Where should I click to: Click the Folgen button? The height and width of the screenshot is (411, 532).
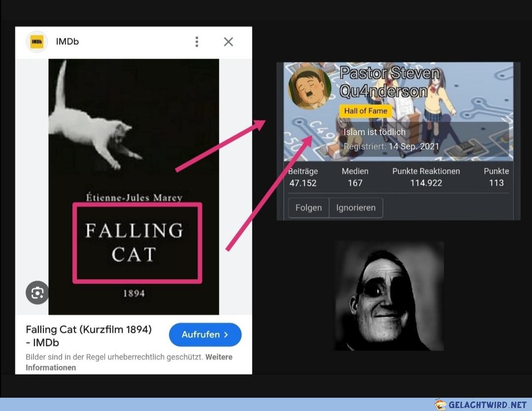[x=308, y=208]
